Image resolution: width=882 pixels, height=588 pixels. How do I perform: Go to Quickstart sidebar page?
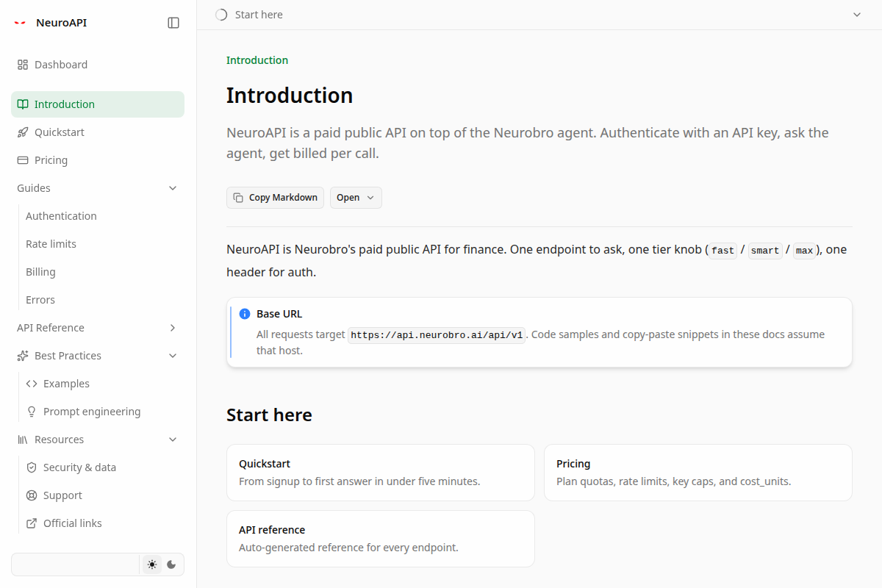[98, 132]
